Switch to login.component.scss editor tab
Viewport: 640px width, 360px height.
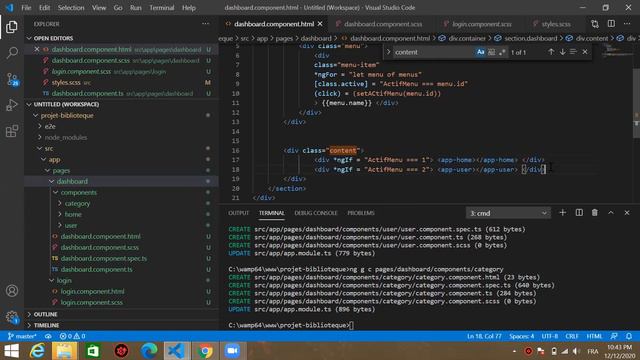pos(482,24)
